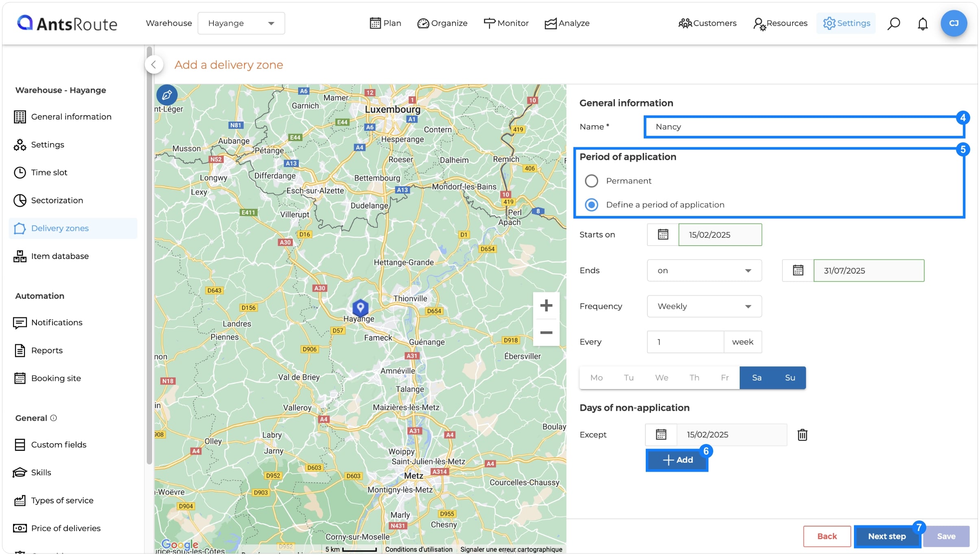Click the Except date field
The width and height of the screenshot is (980, 555).
click(732, 435)
